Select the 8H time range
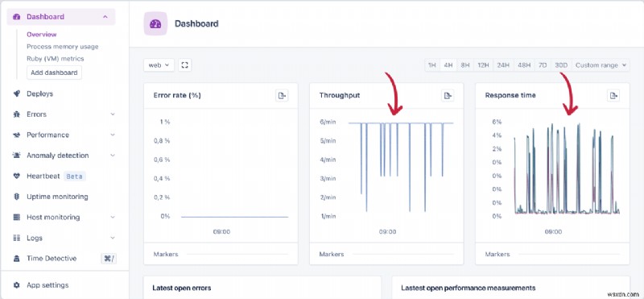The width and height of the screenshot is (644, 299). [465, 65]
